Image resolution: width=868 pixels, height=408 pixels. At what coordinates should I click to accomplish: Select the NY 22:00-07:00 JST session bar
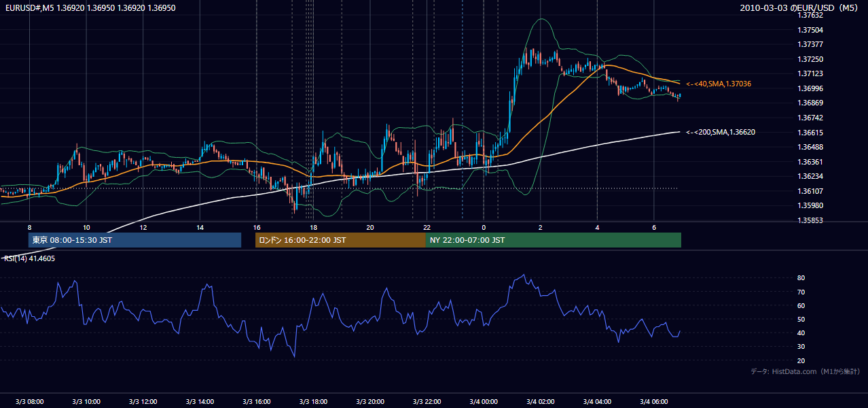coord(554,240)
